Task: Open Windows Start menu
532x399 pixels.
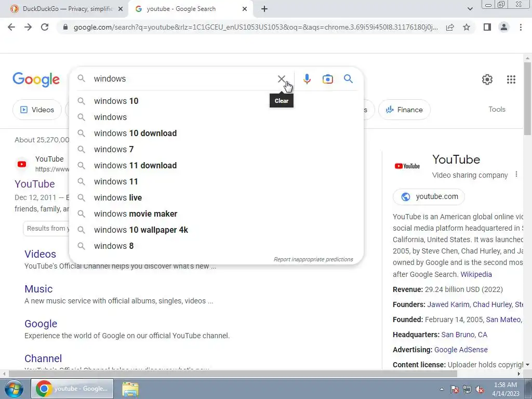Action: coord(13,389)
